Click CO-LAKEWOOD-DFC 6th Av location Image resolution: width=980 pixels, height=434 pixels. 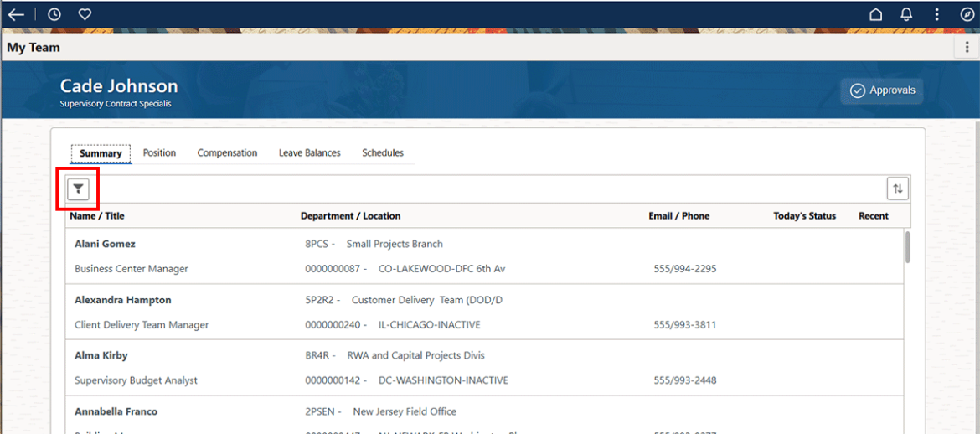tap(442, 269)
